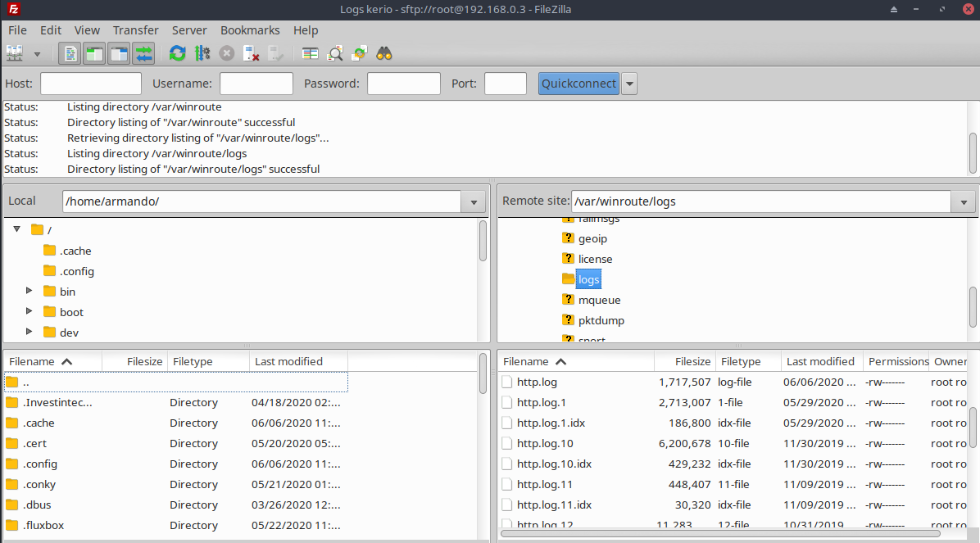980x543 pixels.
Task: Toggle synchronized browsing icon
Action: pyautogui.click(x=360, y=54)
